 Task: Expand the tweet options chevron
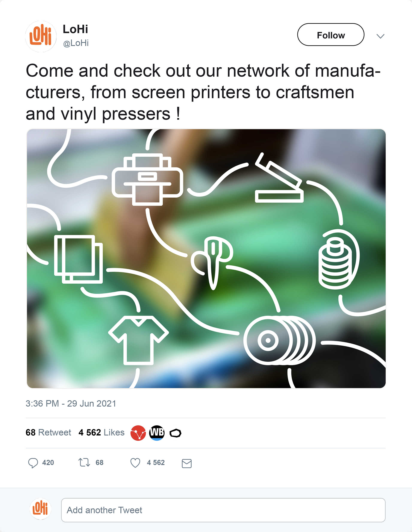pos(380,36)
